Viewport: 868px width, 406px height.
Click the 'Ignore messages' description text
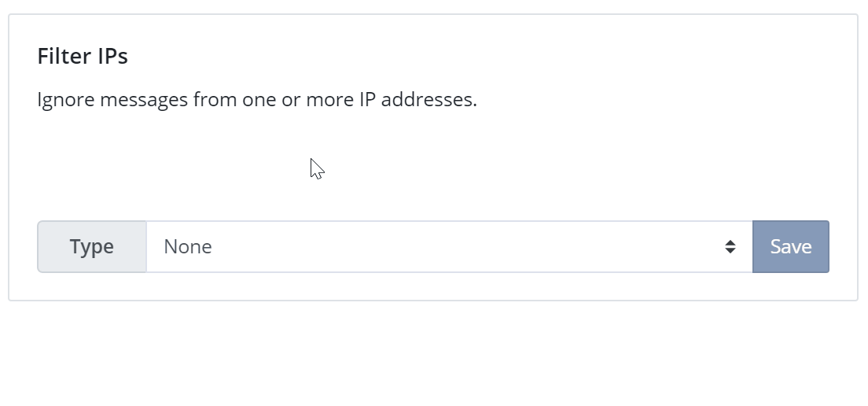(257, 100)
